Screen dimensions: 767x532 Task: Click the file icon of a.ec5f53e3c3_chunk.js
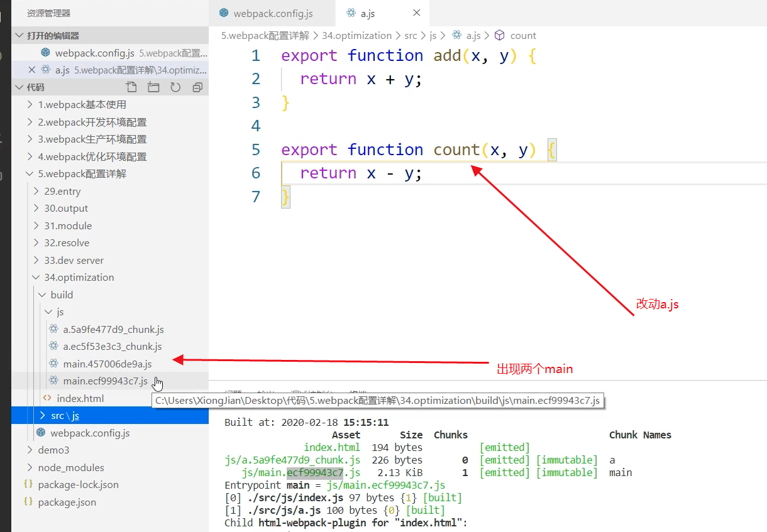[x=54, y=346]
